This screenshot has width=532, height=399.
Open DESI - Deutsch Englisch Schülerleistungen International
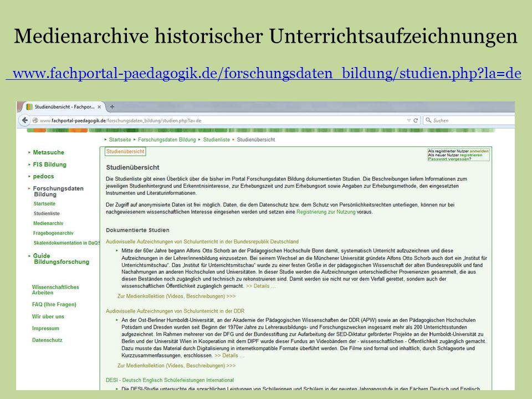point(170,380)
